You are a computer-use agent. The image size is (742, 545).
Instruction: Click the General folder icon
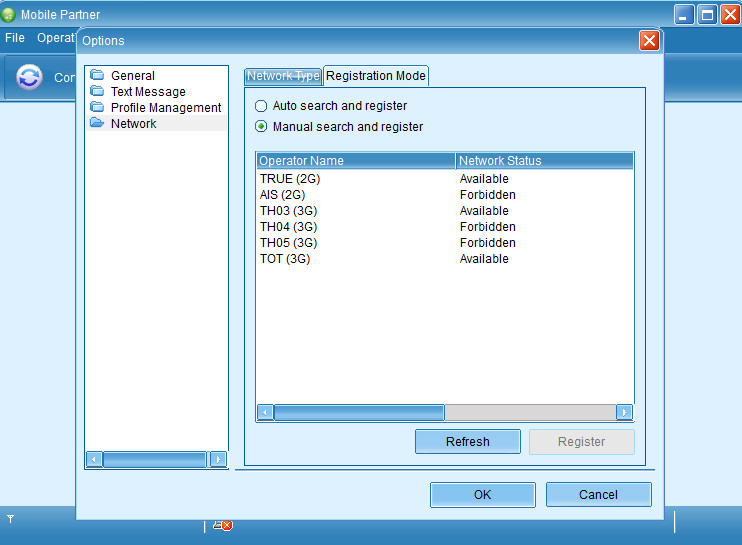click(97, 75)
